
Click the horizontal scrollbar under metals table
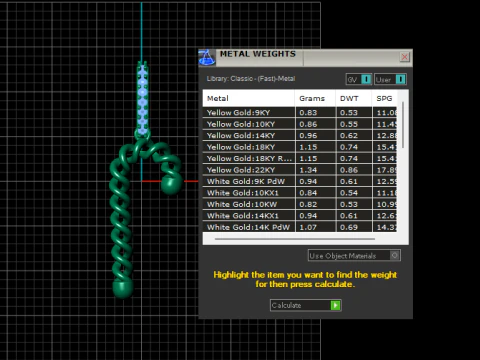(295, 239)
